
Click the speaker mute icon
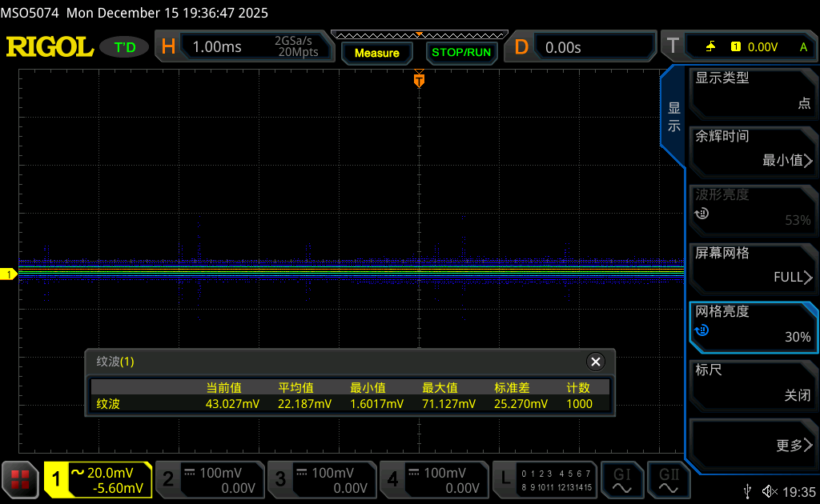(768, 491)
